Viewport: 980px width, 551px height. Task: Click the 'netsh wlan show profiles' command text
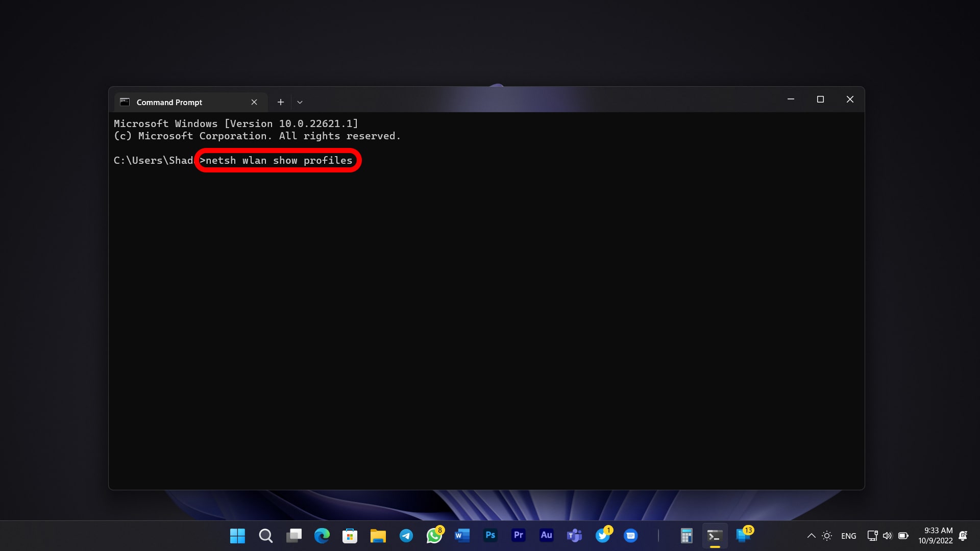[279, 160]
